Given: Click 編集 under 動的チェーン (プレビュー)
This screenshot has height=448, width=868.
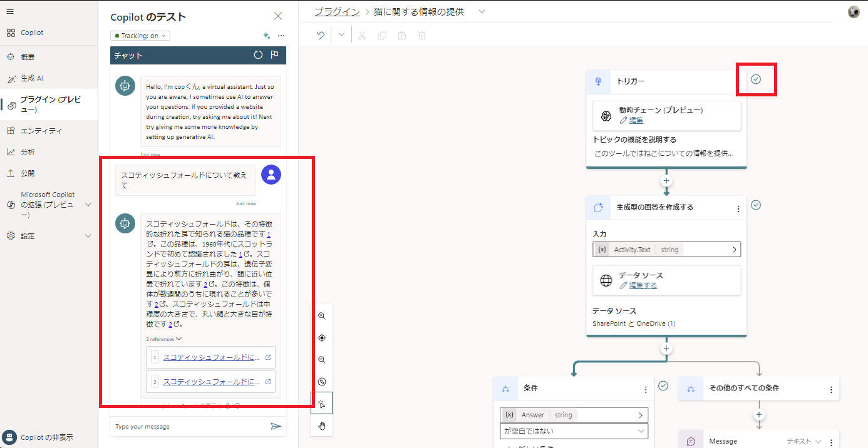Looking at the screenshot, I should 636,120.
